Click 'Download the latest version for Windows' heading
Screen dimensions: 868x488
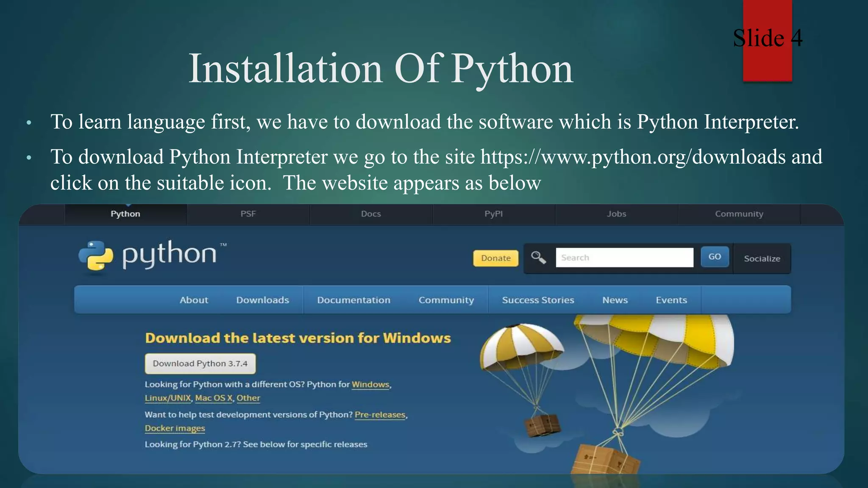298,338
